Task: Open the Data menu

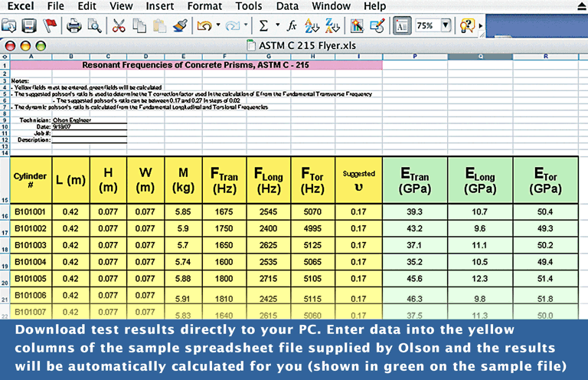Action: tap(287, 6)
